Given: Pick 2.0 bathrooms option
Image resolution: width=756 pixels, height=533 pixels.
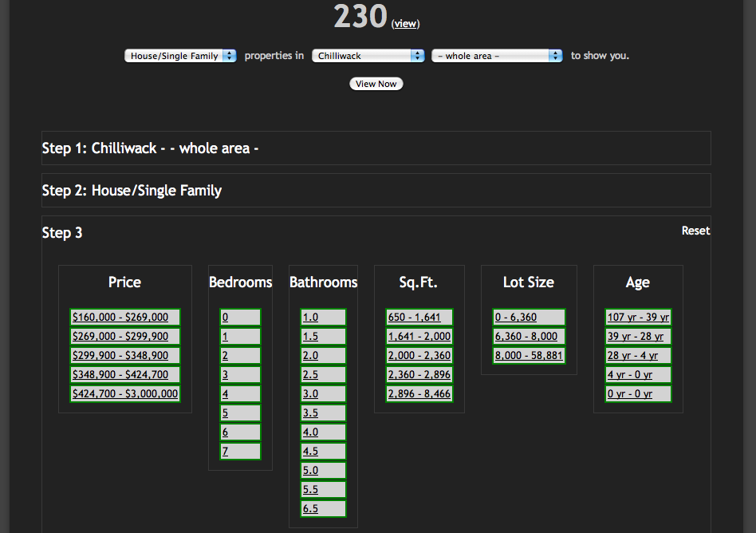Looking at the screenshot, I should [323, 356].
